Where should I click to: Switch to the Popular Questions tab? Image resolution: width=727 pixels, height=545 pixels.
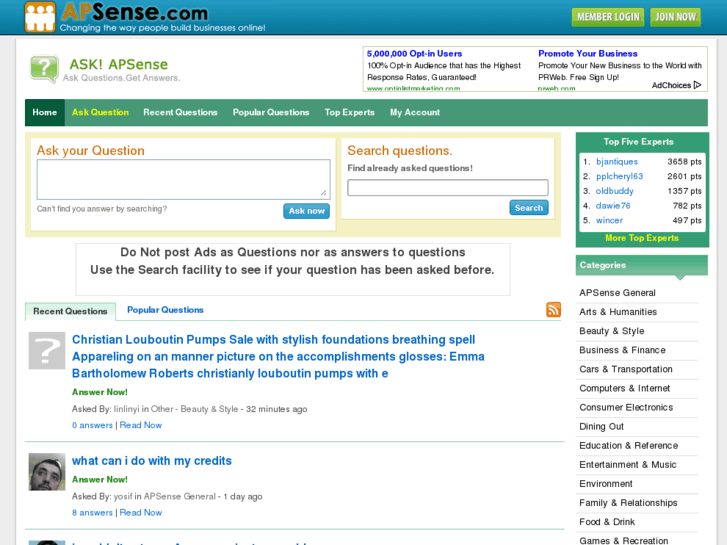(165, 310)
